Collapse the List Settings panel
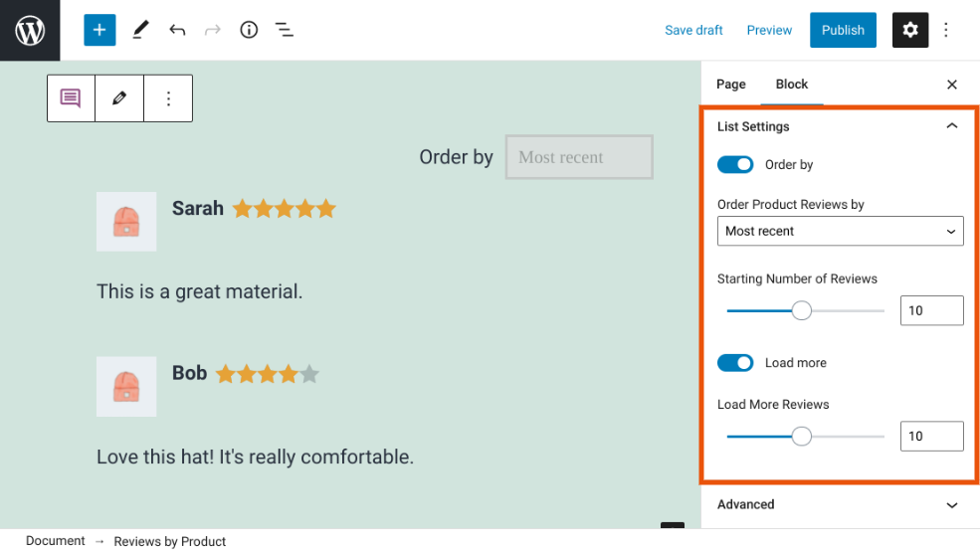The image size is (980, 553). tap(951, 126)
